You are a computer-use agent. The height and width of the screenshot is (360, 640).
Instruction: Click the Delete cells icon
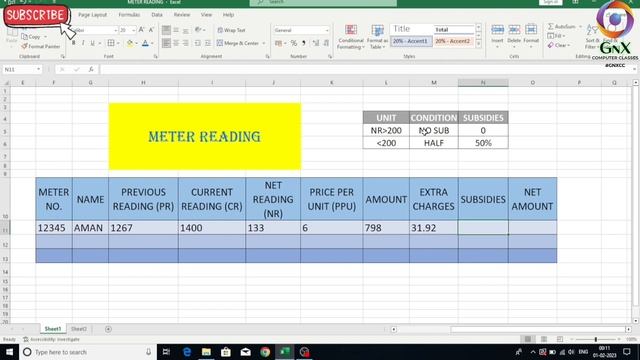point(514,29)
